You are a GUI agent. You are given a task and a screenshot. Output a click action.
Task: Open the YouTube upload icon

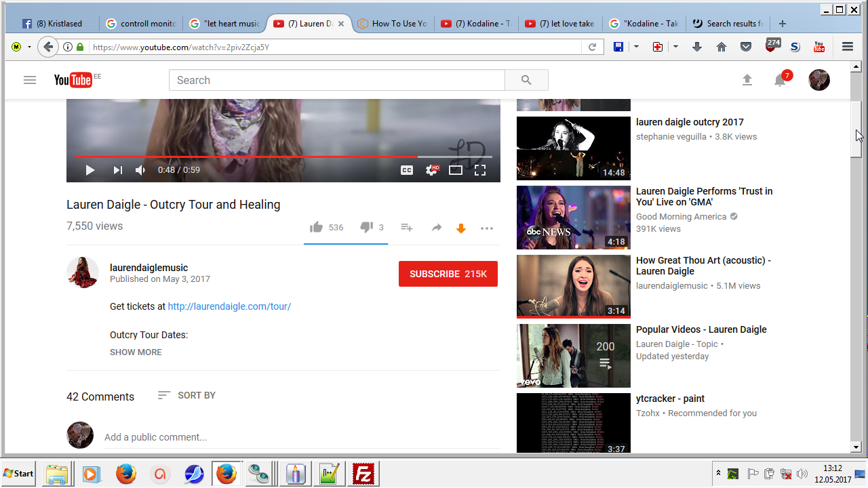[x=747, y=80]
